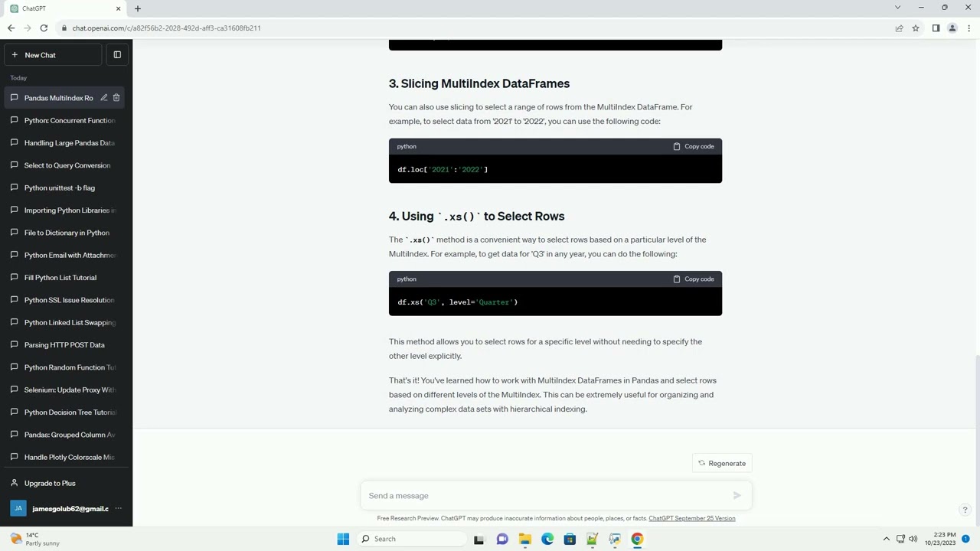Toggle browser side panel
The height and width of the screenshot is (551, 980).
coord(936,28)
